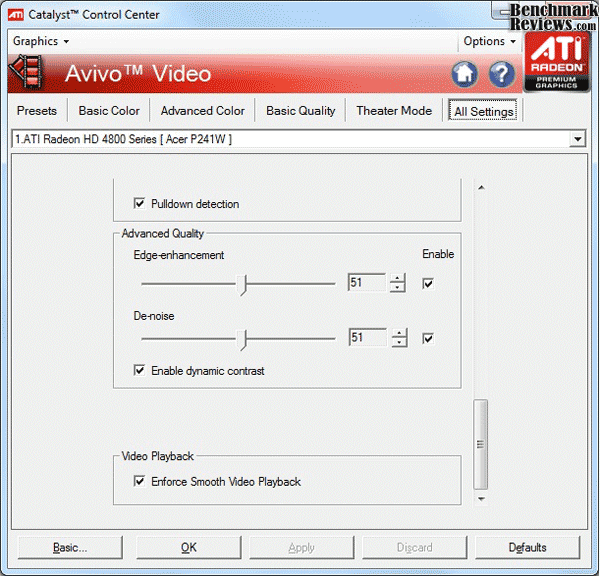Toggle Enforce Smooth Video Playback checkbox
600x576 pixels.
pos(139,481)
